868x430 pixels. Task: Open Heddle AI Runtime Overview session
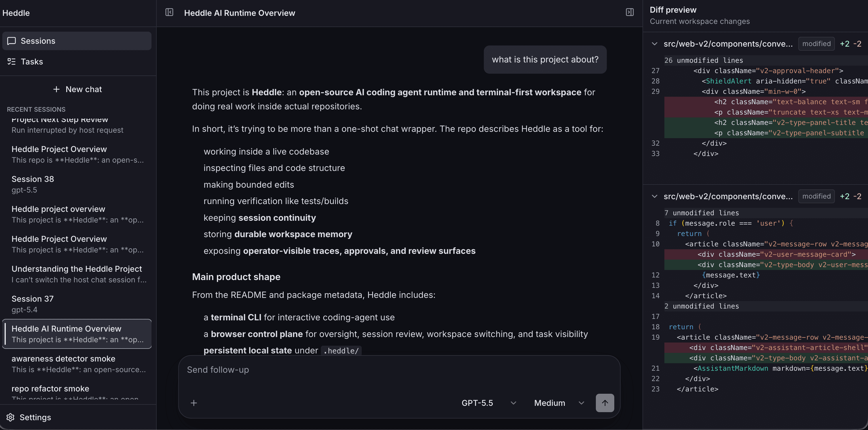point(77,334)
